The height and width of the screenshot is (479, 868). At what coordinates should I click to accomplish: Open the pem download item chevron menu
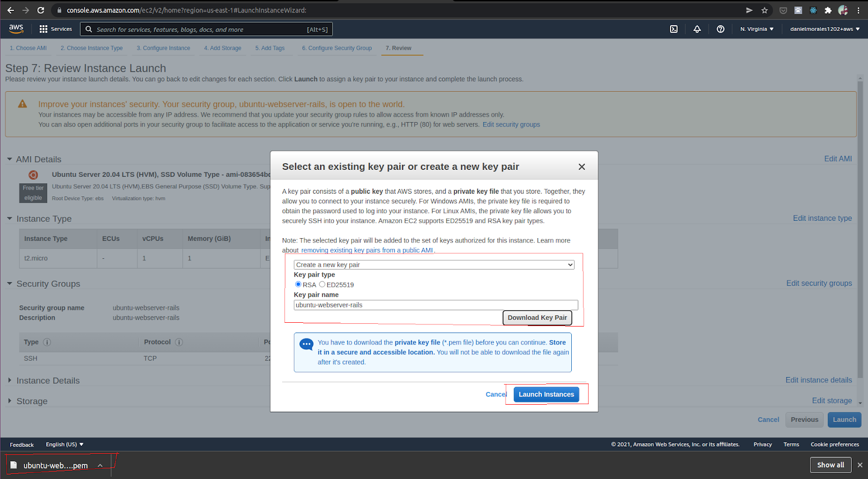100,465
